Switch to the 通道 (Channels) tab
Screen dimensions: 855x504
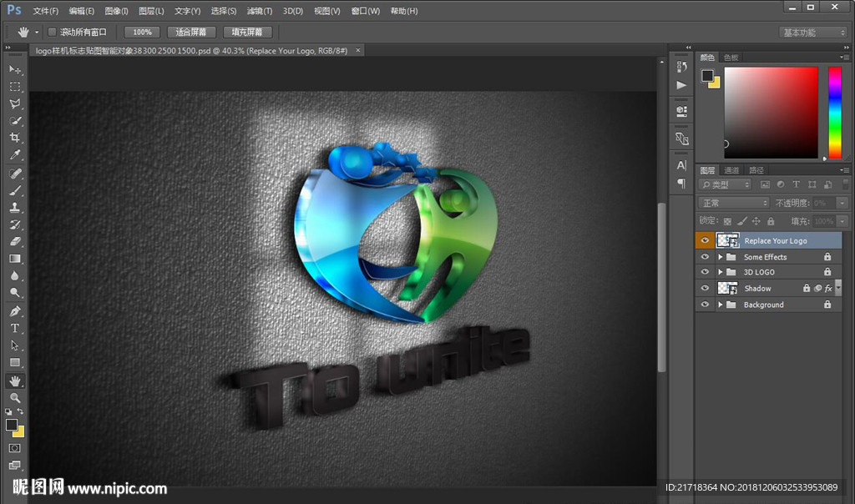[x=731, y=170]
